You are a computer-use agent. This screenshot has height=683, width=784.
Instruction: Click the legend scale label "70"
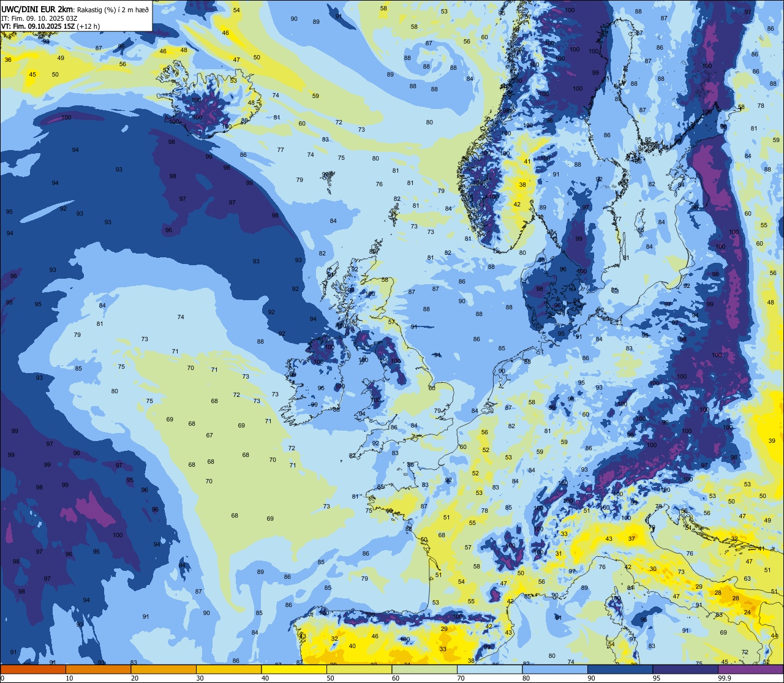[x=461, y=678]
